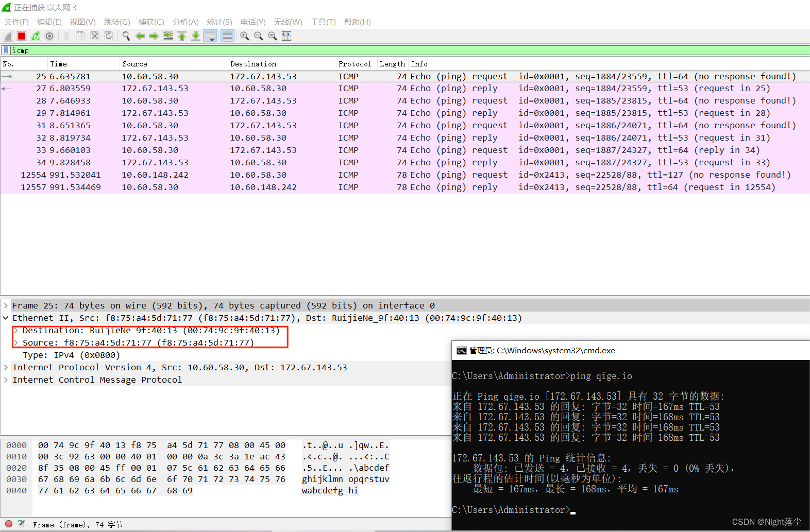Collapse the Ethernet II tree node

pos(6,318)
